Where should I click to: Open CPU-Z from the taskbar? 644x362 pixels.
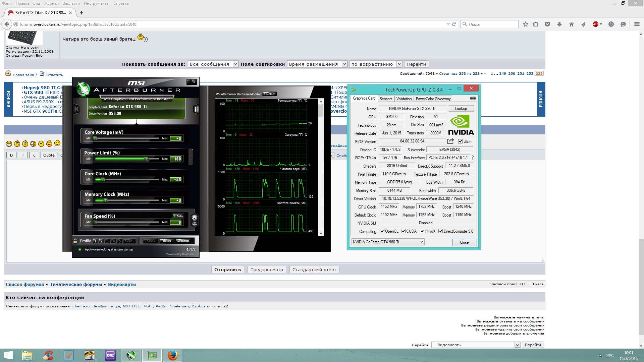coord(110,355)
